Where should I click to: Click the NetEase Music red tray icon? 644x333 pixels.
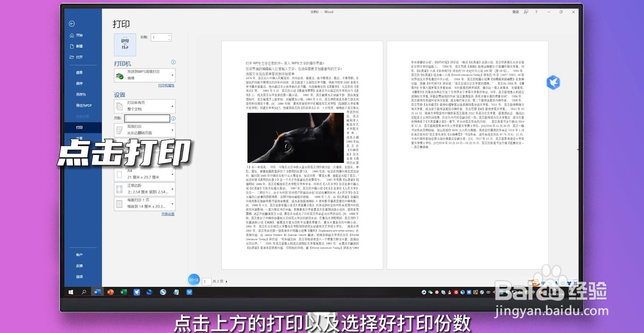click(456, 292)
